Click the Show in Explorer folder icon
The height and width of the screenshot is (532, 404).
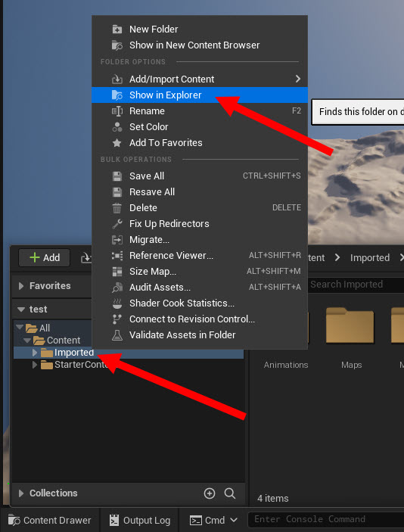tap(117, 95)
